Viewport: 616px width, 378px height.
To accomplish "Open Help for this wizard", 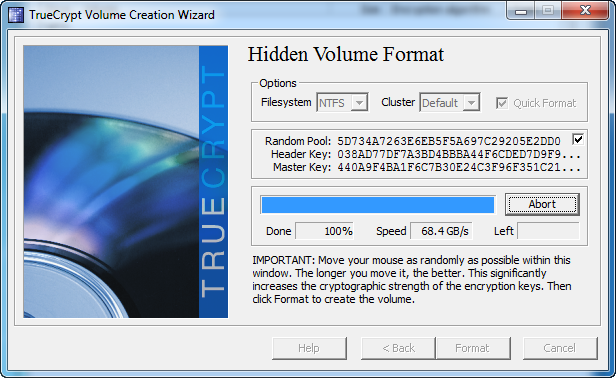I will (x=309, y=348).
